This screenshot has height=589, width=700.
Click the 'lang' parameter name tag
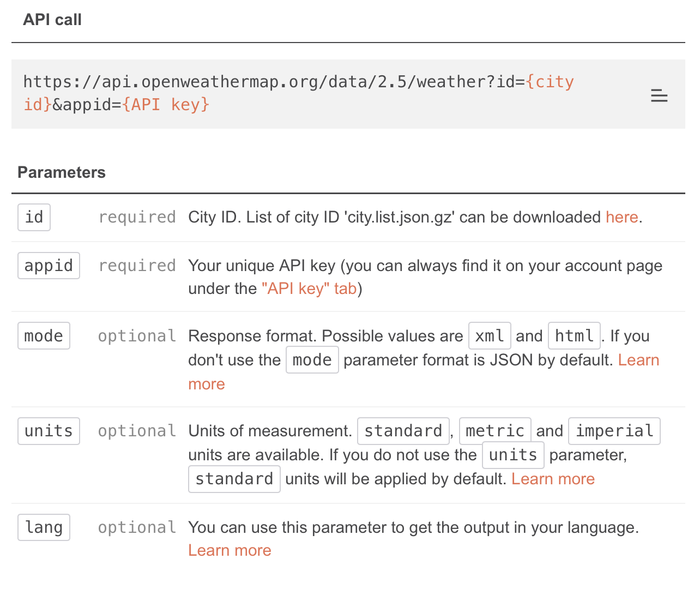(x=44, y=527)
